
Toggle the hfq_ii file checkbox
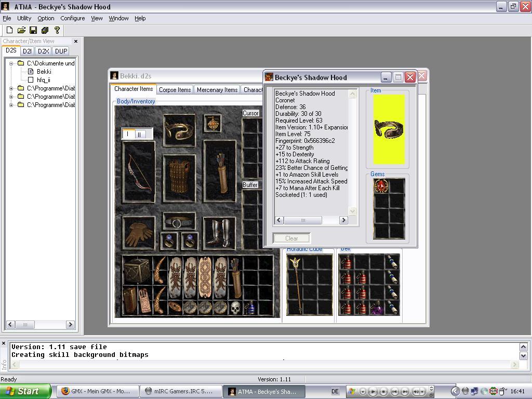coord(31,79)
